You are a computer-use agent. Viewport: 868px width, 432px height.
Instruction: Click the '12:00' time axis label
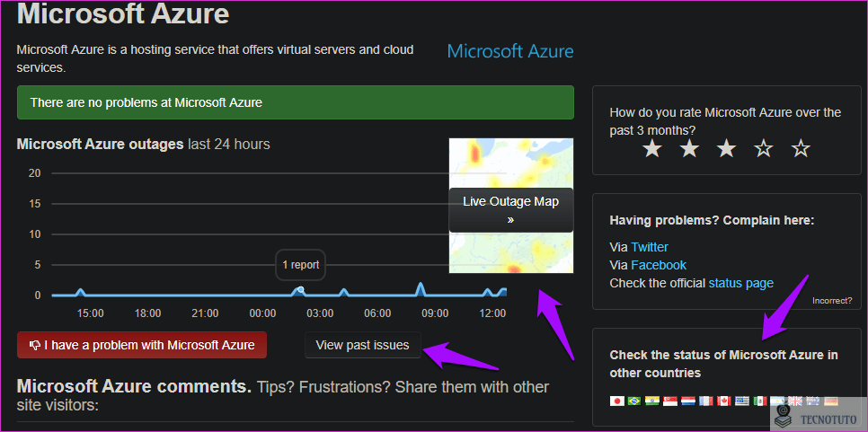[492, 313]
